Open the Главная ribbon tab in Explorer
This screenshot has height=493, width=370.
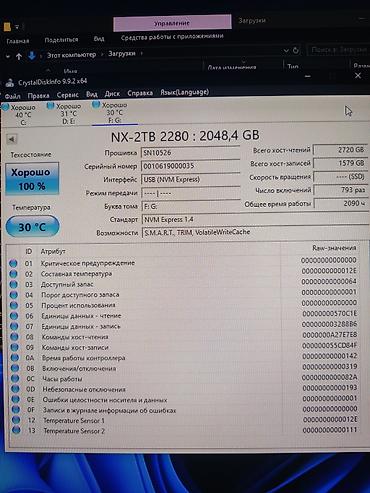pyautogui.click(x=18, y=41)
